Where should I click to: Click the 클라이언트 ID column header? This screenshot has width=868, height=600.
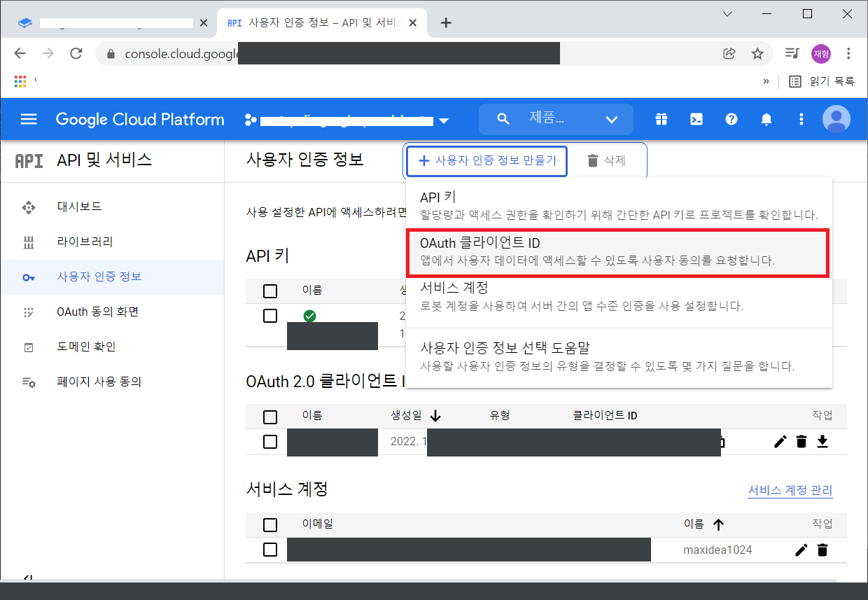click(x=605, y=416)
